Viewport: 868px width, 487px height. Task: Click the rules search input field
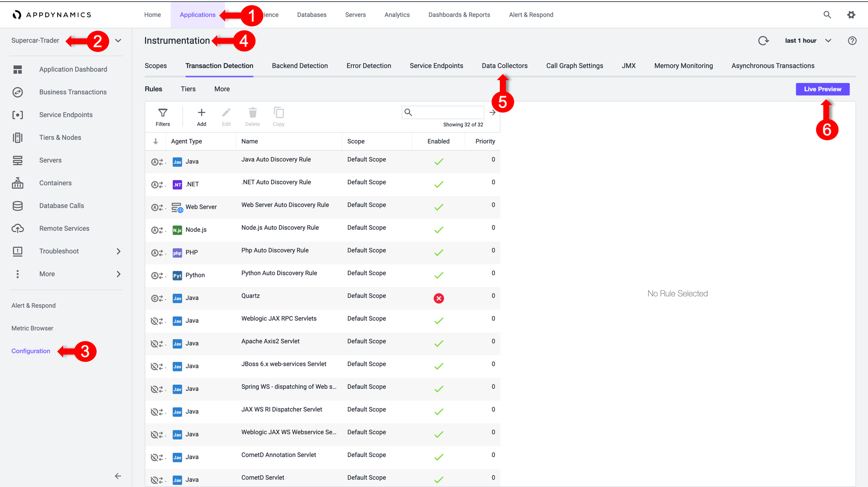click(x=443, y=113)
